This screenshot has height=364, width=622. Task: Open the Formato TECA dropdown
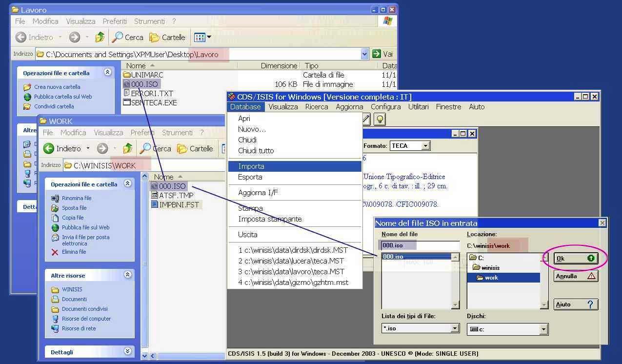click(x=425, y=146)
